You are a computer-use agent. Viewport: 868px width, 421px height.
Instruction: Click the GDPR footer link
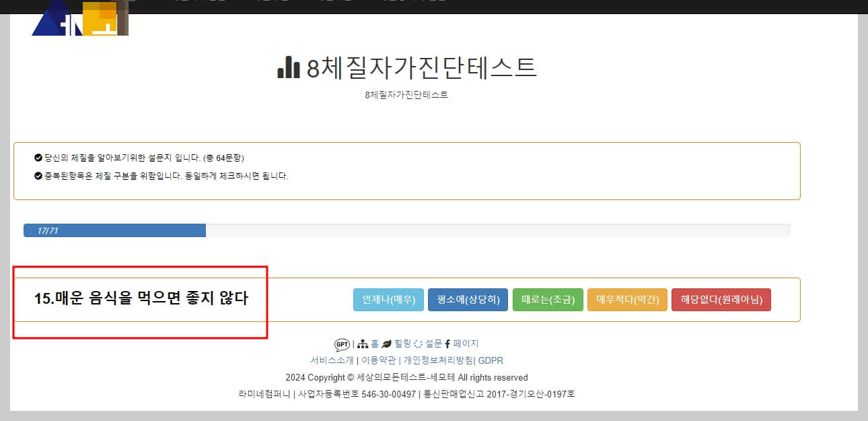[489, 360]
